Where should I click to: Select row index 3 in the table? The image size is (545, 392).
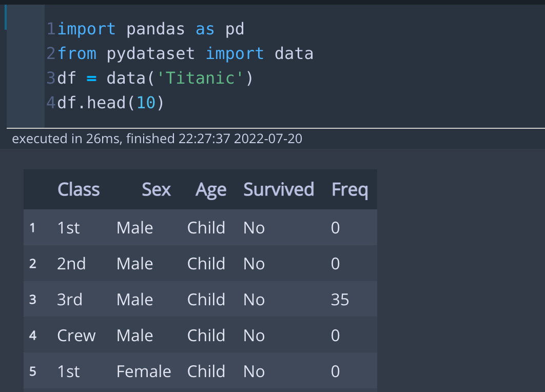click(x=32, y=299)
